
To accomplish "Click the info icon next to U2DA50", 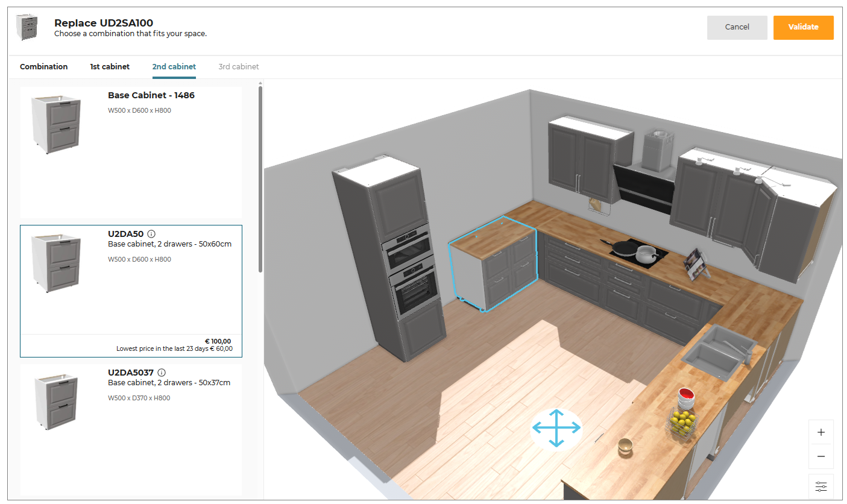I will coord(151,234).
